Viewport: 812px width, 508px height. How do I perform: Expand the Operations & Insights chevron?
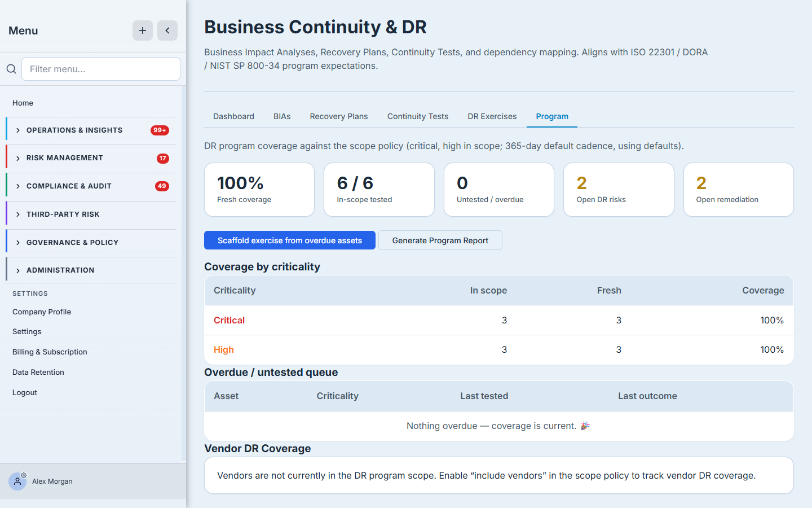tap(18, 130)
